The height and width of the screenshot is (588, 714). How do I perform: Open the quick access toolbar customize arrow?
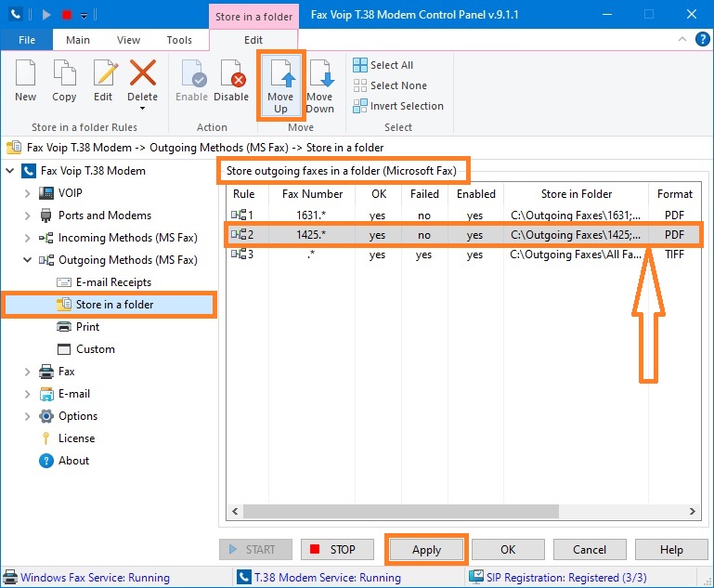click(84, 16)
